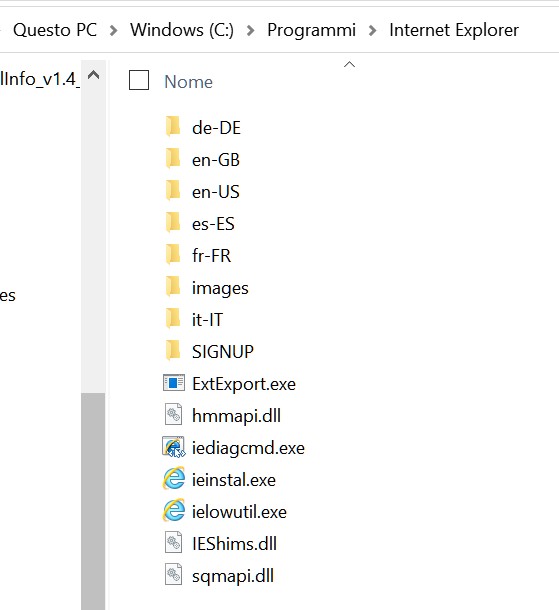This screenshot has width=559, height=610.
Task: Click the fr-FR folder icon
Action: coord(173,255)
